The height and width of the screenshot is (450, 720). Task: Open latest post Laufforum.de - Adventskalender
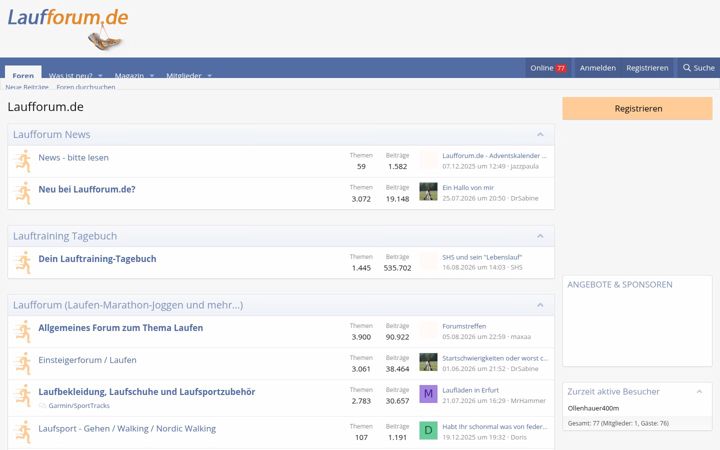coord(495,156)
